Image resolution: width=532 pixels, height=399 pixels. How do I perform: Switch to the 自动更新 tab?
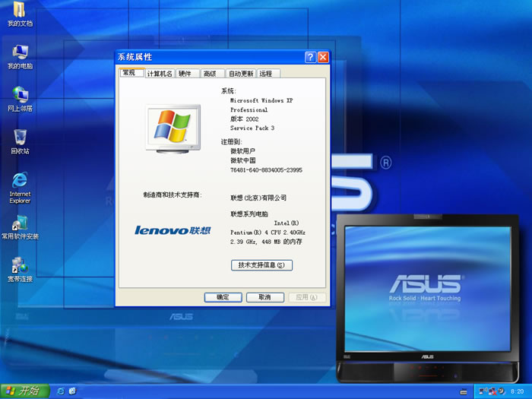click(x=241, y=74)
